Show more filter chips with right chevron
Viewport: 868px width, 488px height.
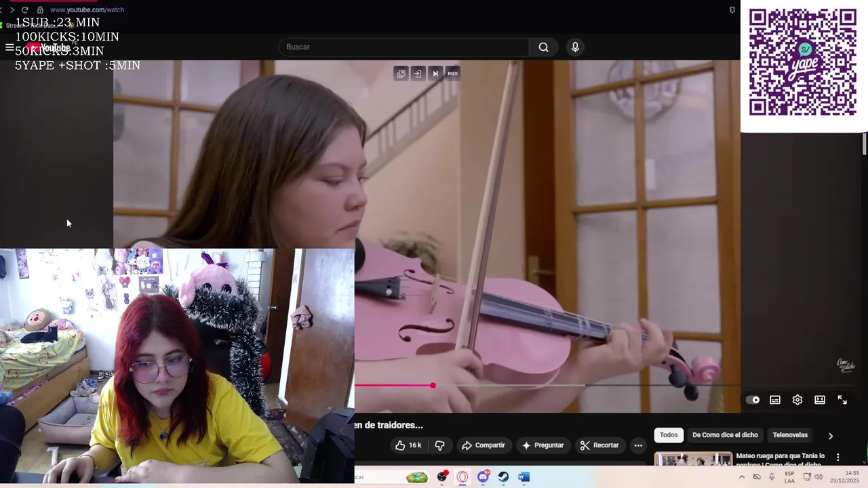pos(830,436)
